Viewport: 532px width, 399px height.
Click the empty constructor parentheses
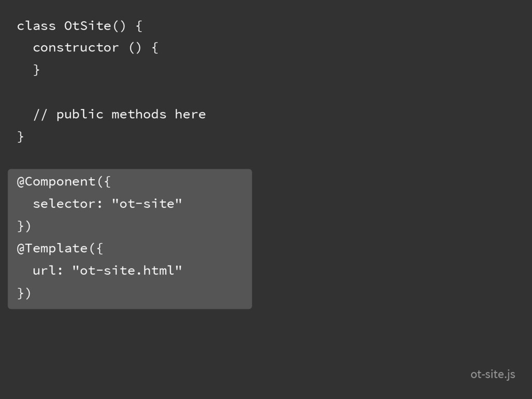point(135,48)
